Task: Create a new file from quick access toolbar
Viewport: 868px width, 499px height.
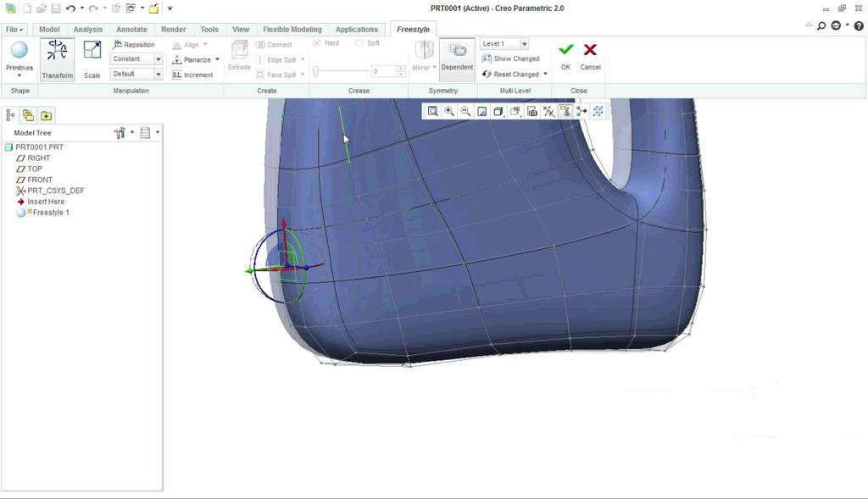Action: pos(26,8)
